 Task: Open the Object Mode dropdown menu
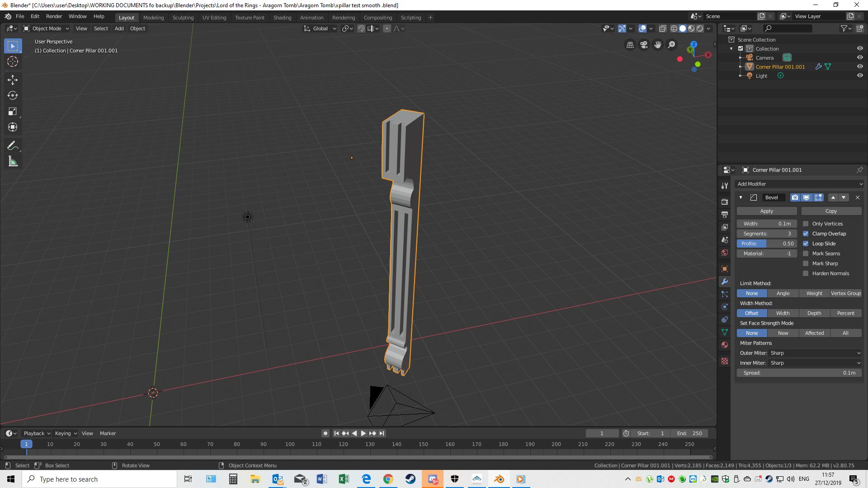[47, 28]
